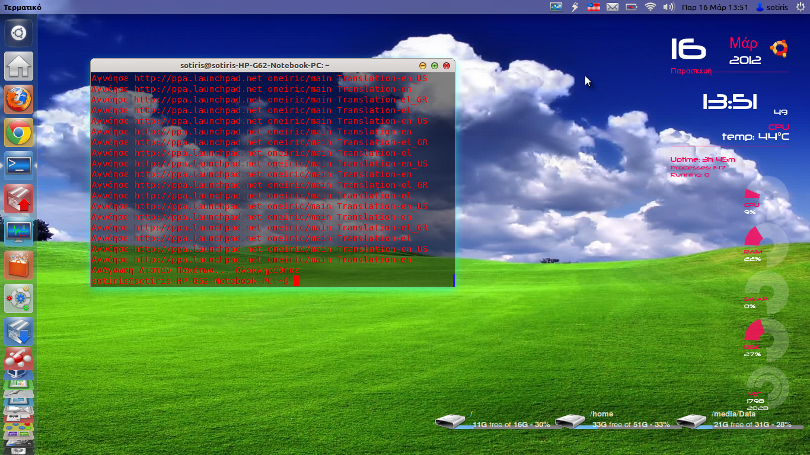810x455 pixels.
Task: Open the sound volume indicator
Action: point(668,7)
